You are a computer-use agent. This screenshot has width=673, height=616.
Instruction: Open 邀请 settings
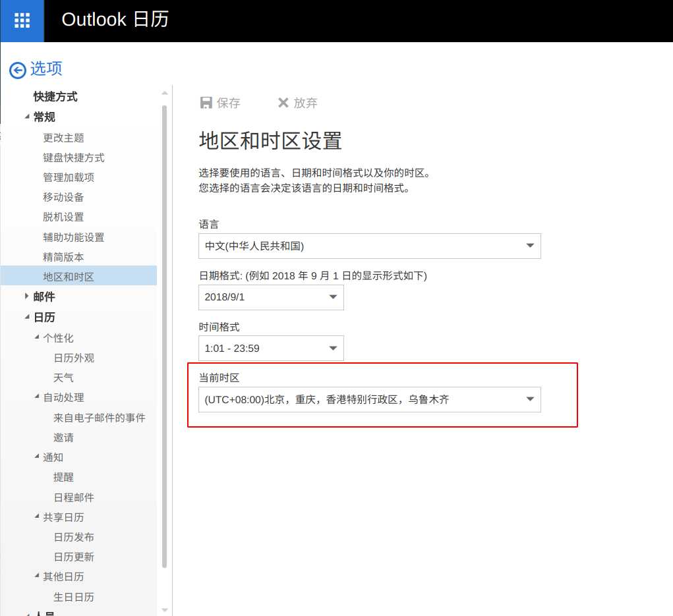(x=63, y=437)
